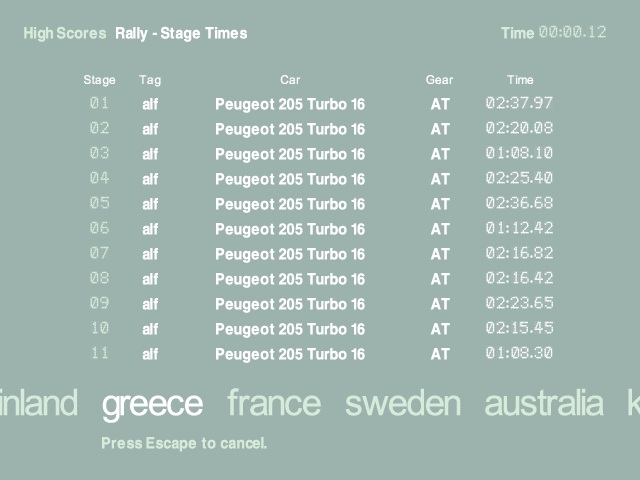Switch to the france tab
Viewport: 640px width, 480px height.
coord(274,404)
